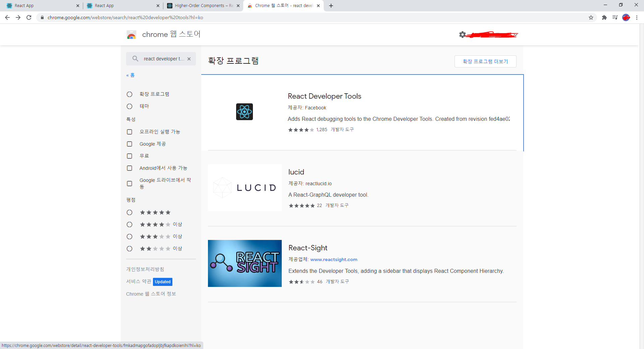
Task: Enable the Google 제공 checkbox
Action: pyautogui.click(x=129, y=144)
